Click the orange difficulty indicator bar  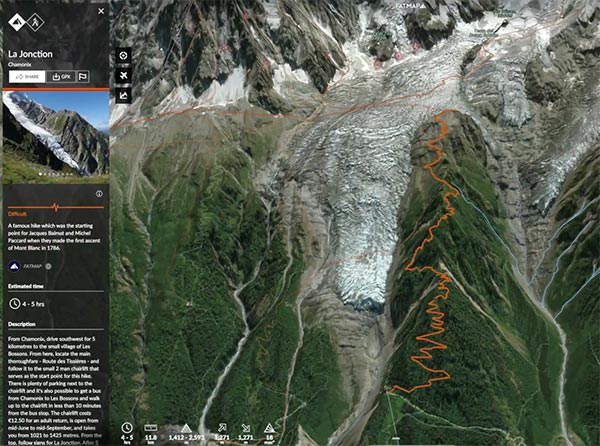click(56, 207)
